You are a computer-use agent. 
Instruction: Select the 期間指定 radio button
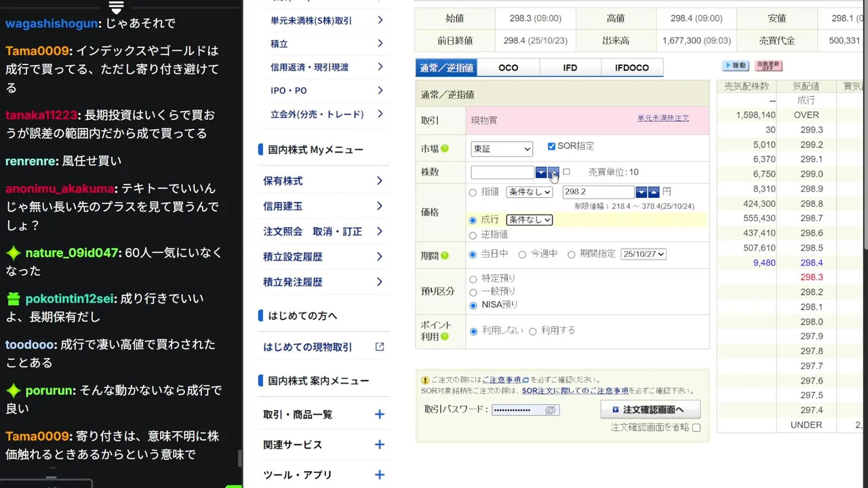571,255
